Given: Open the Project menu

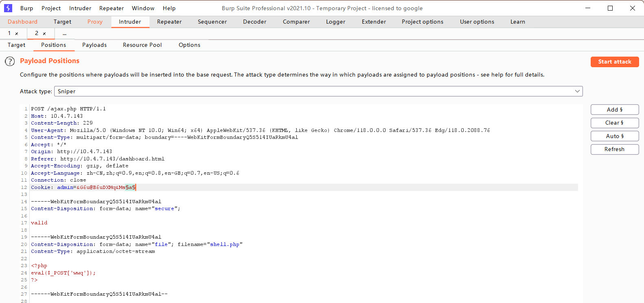Looking at the screenshot, I should pos(51,8).
